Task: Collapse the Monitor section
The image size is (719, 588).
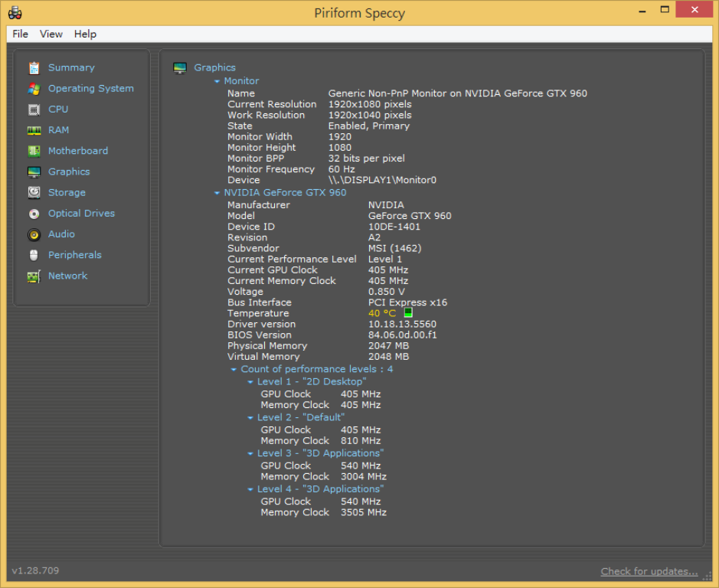Action: tap(217, 81)
